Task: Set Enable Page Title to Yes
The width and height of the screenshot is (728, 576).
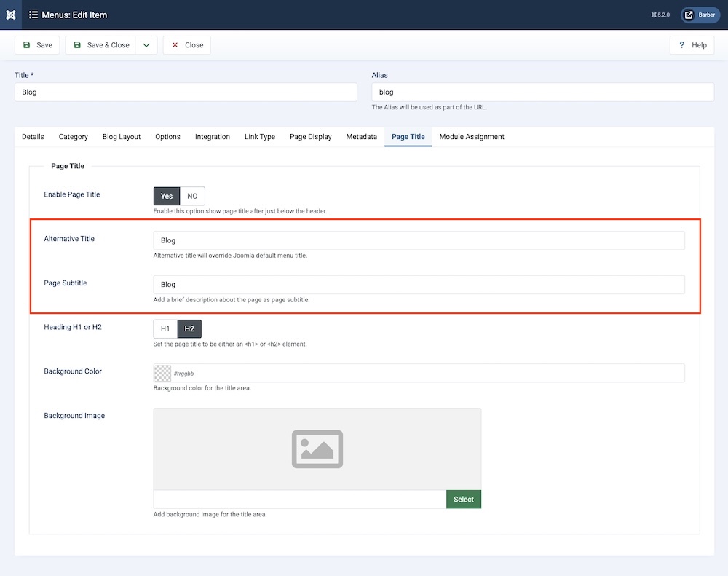Action: tap(167, 196)
